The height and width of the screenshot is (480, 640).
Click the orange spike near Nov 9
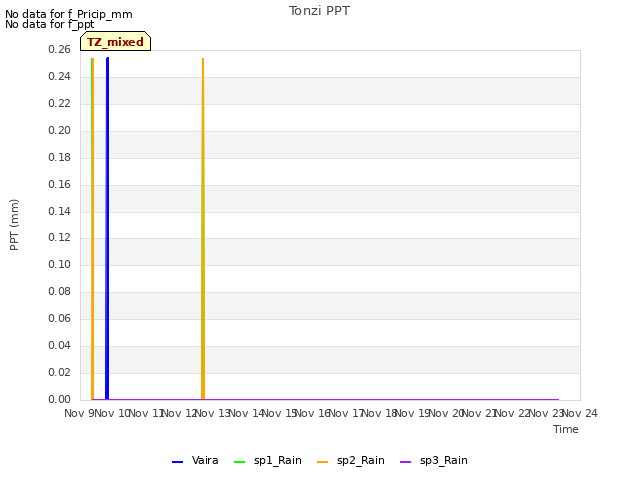coord(93,229)
